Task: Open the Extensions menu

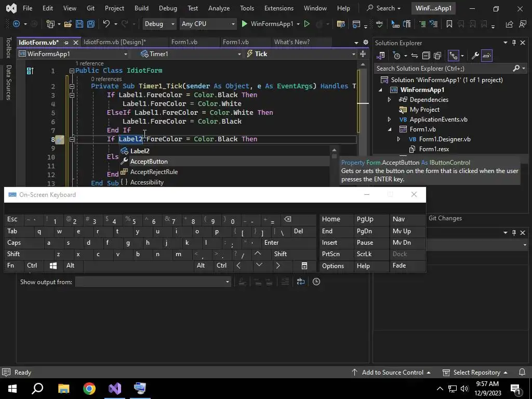Action: coord(279,8)
